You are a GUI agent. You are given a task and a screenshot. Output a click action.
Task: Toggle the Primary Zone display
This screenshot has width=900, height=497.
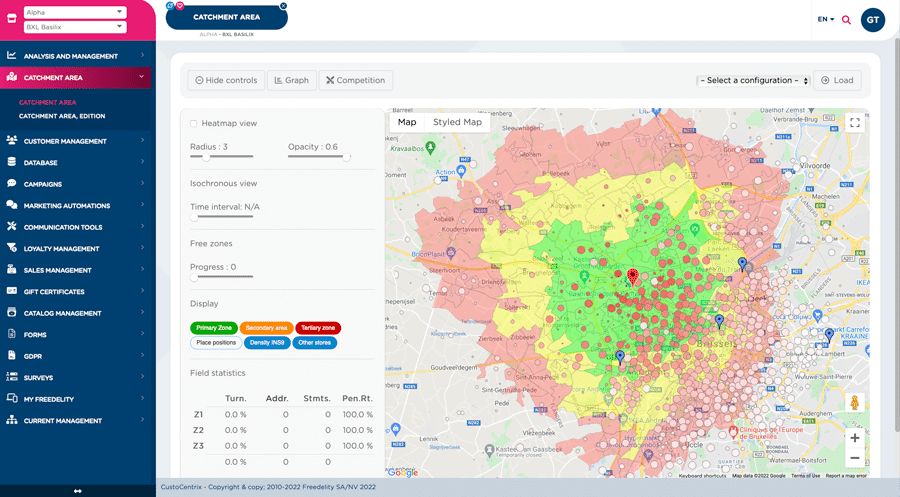(214, 328)
